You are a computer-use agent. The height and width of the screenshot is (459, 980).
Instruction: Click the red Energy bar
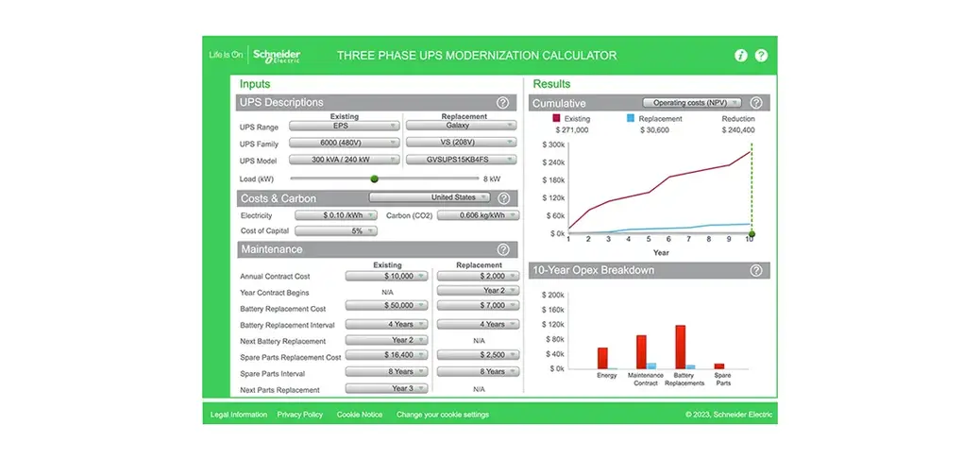coord(602,358)
